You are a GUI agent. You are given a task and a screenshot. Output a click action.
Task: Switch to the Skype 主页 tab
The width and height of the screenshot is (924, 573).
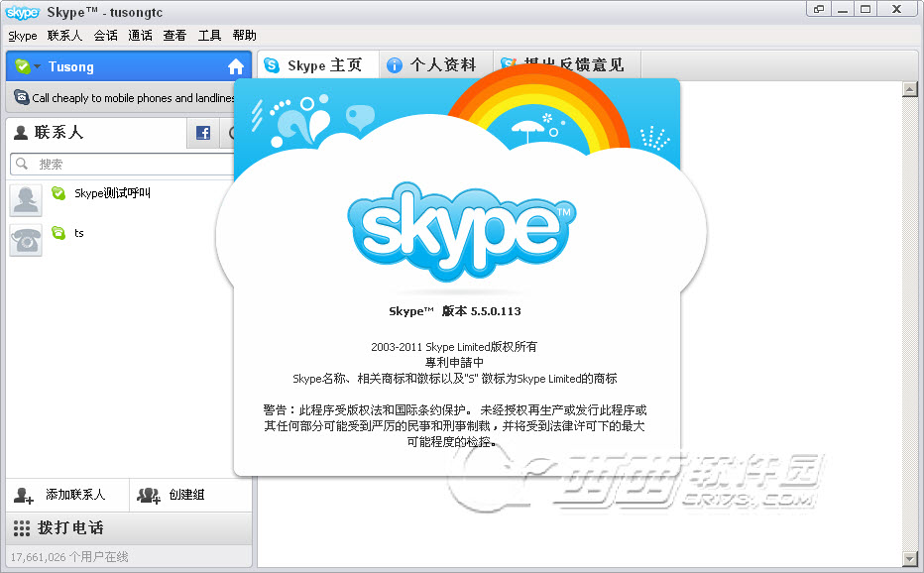tap(317, 64)
